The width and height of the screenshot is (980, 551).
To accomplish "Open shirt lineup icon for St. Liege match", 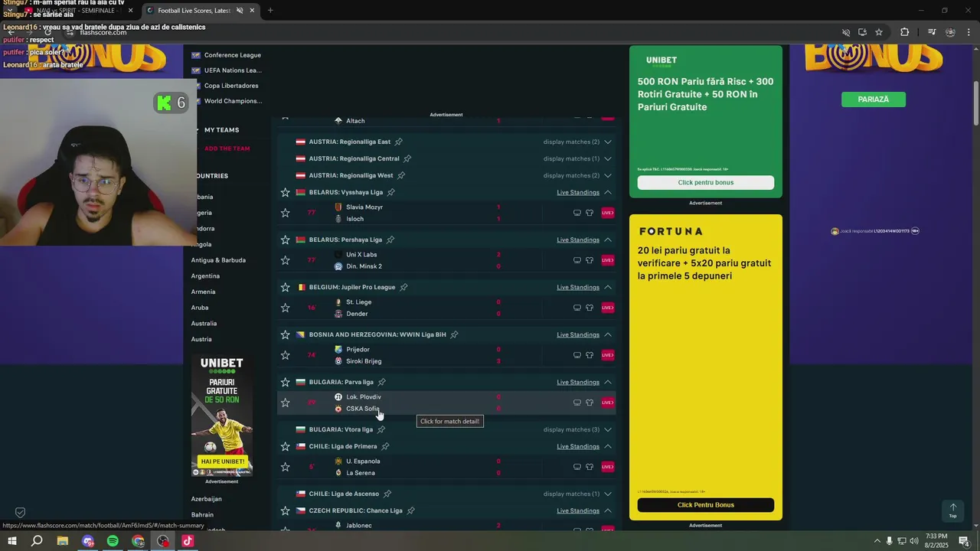I will point(590,308).
